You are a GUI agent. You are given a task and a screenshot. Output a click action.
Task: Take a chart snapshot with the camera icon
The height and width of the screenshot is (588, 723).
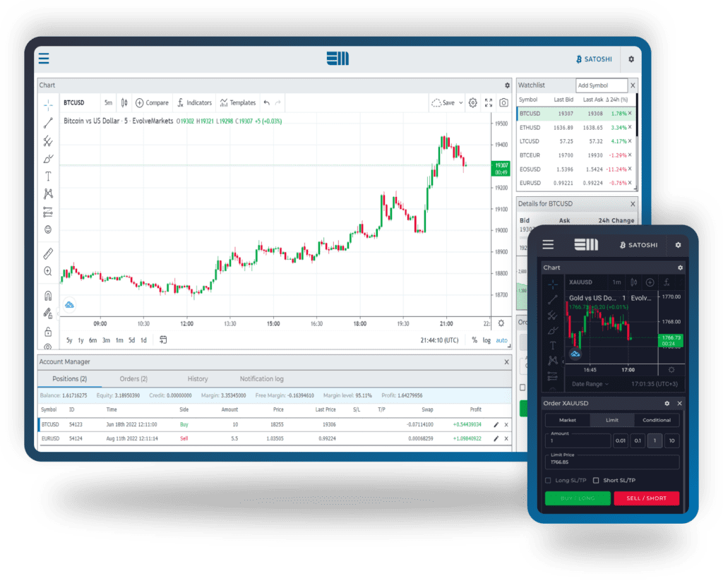[x=503, y=102]
